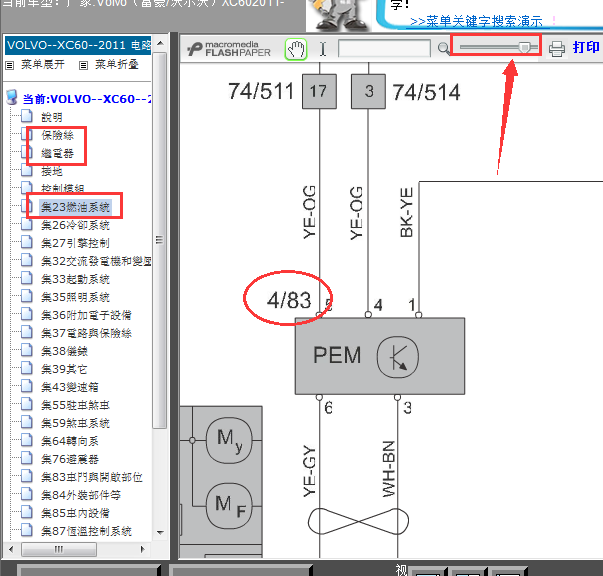Screen dimensions: 603x576
Task: Click page icon beside 集33起動系統
Action: (27, 278)
